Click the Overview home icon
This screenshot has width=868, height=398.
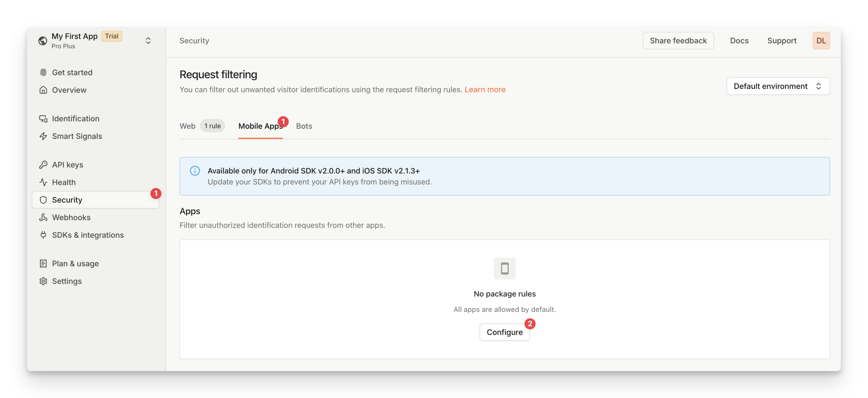[43, 90]
